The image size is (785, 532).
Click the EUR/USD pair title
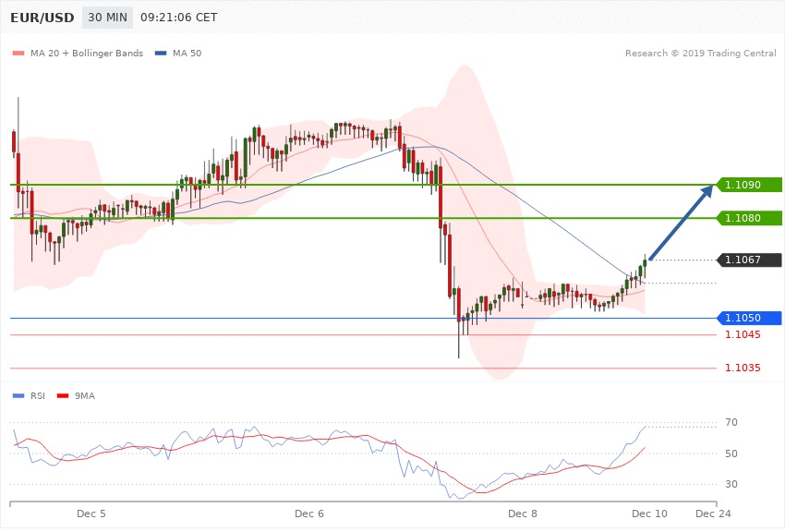pyautogui.click(x=41, y=18)
